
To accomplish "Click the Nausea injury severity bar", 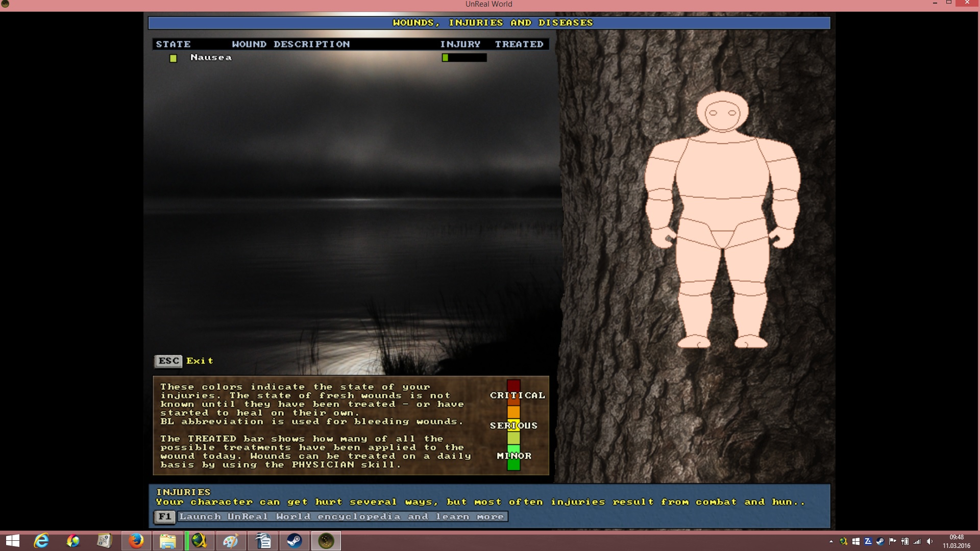I will pyautogui.click(x=464, y=58).
